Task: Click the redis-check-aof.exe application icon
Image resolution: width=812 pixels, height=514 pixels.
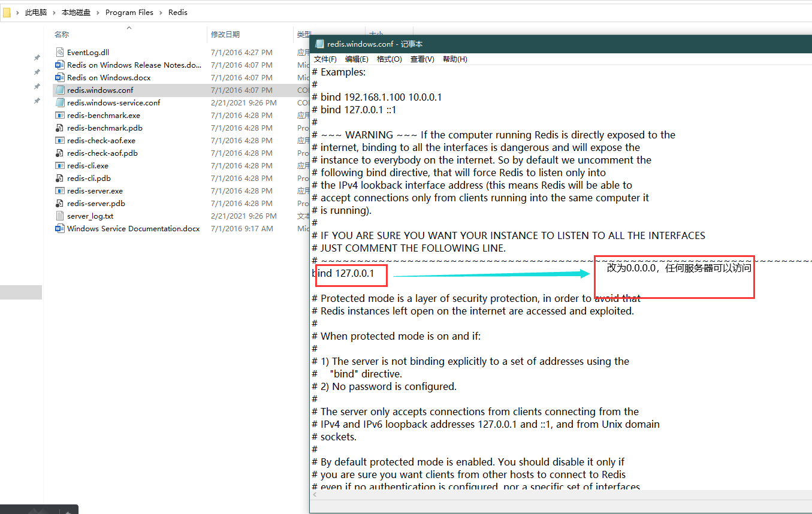Action: 59,140
